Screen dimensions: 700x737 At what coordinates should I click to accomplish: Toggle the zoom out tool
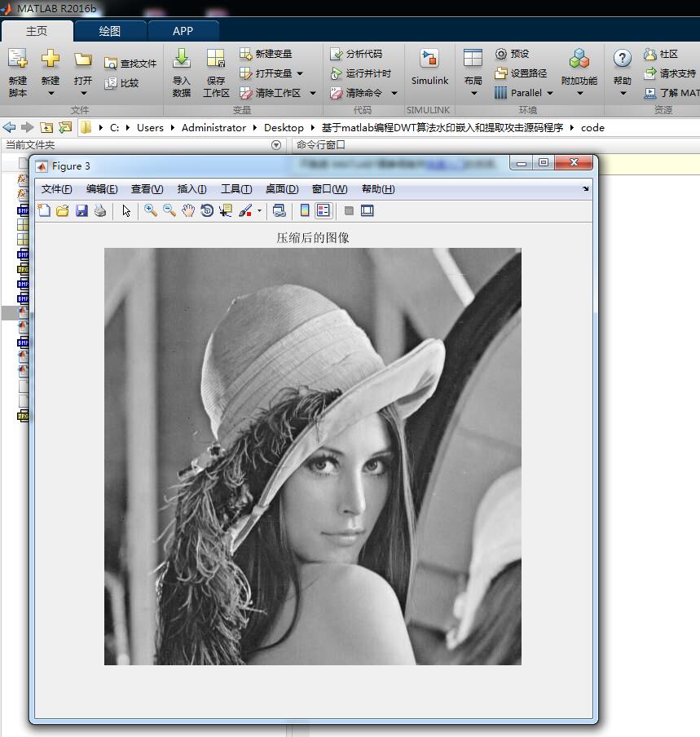point(169,210)
